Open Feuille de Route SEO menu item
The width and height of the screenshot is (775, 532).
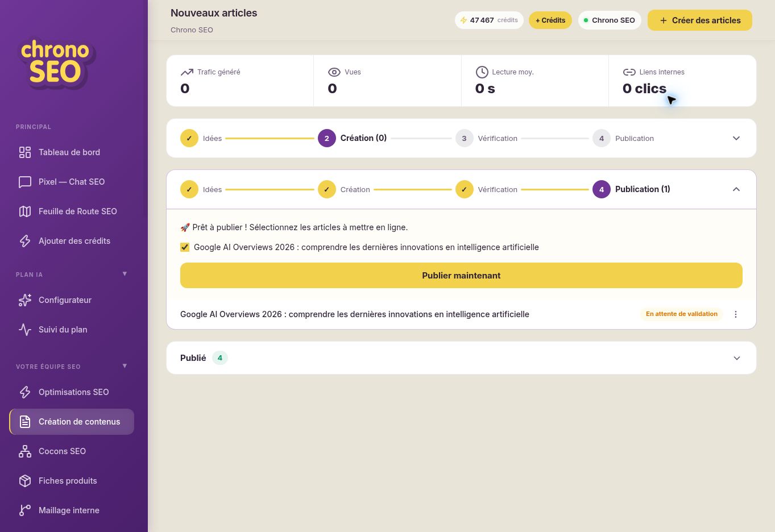pyautogui.click(x=72, y=211)
